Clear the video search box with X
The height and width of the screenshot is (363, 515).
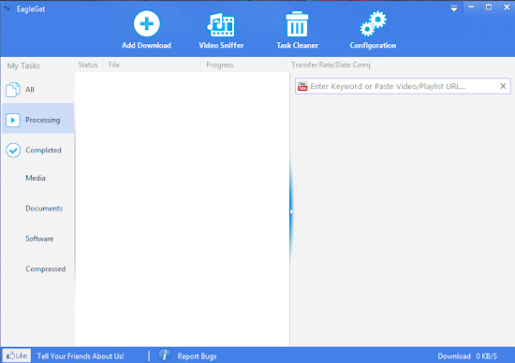(x=503, y=86)
